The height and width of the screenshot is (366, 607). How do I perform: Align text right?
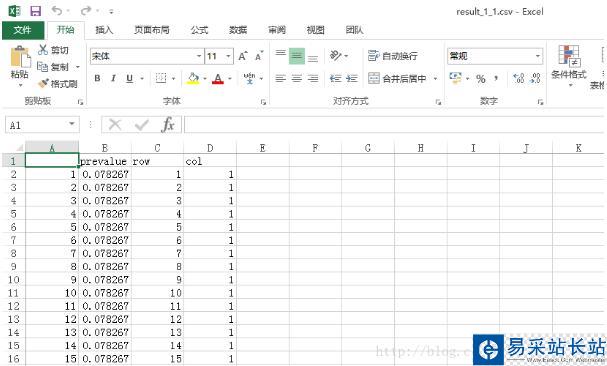pyautogui.click(x=313, y=79)
